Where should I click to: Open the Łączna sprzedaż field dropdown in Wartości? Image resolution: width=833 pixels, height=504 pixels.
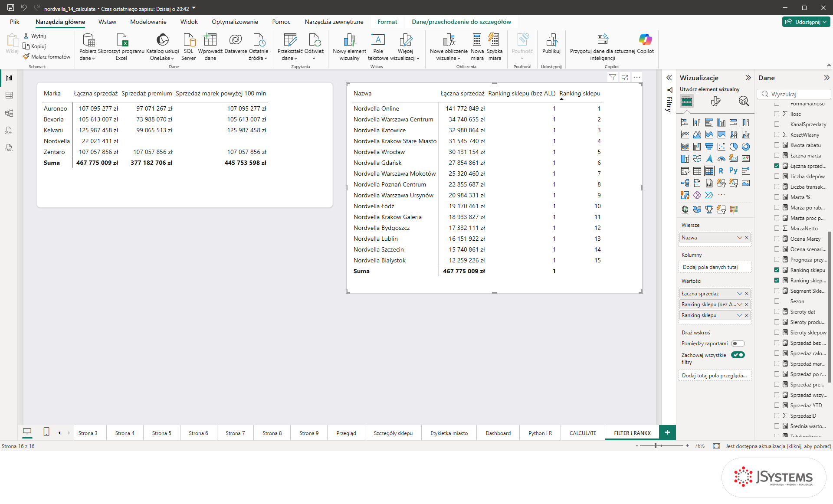tap(739, 294)
